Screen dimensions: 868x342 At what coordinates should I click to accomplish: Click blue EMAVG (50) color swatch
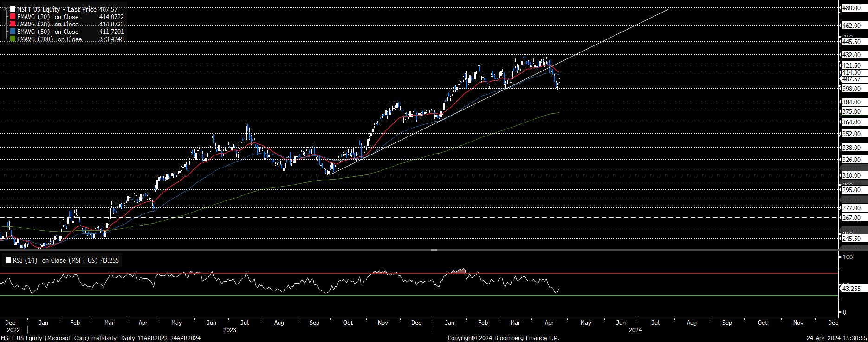pyautogui.click(x=12, y=32)
